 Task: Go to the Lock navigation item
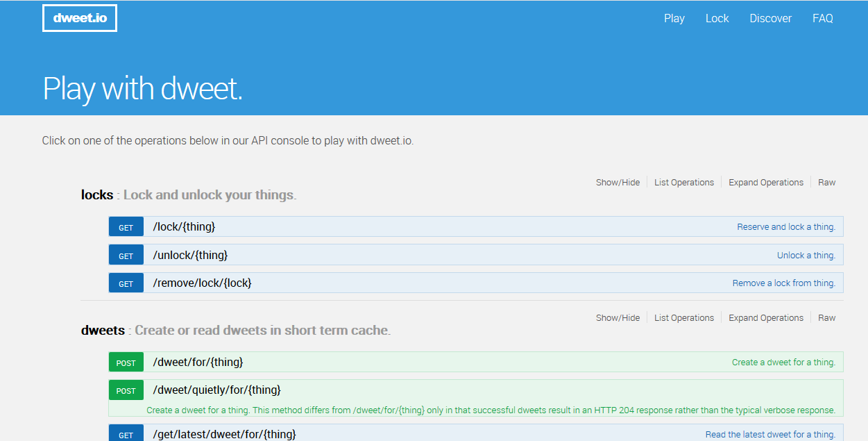pyautogui.click(x=717, y=19)
